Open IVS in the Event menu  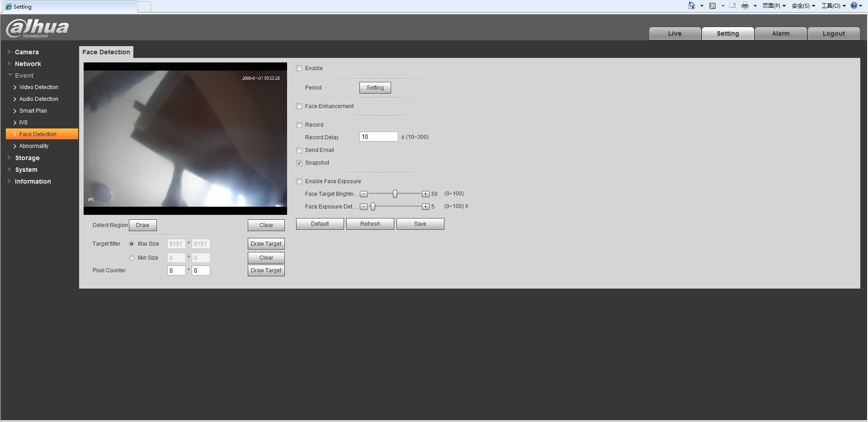click(24, 123)
